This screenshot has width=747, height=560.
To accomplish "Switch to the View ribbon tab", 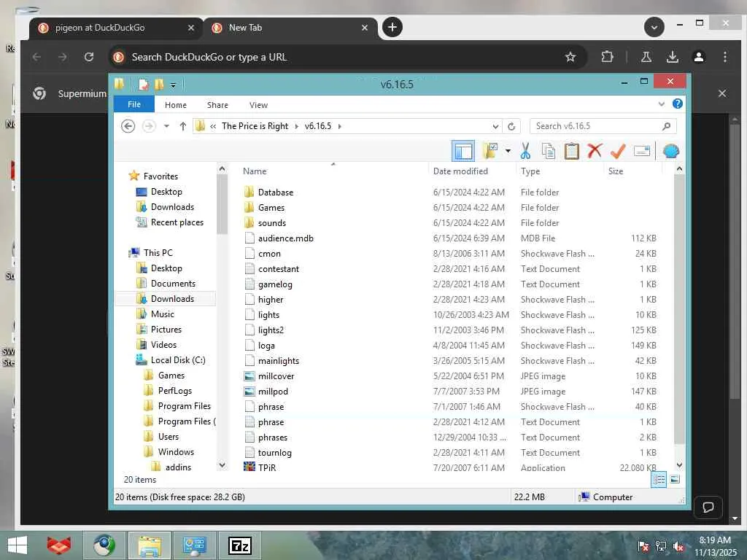I will (x=258, y=105).
